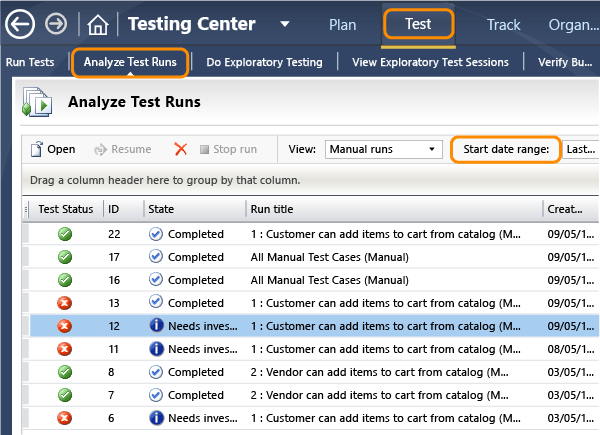600x435 pixels.
Task: Click Completed state icon for run 17
Action: pyautogui.click(x=156, y=257)
